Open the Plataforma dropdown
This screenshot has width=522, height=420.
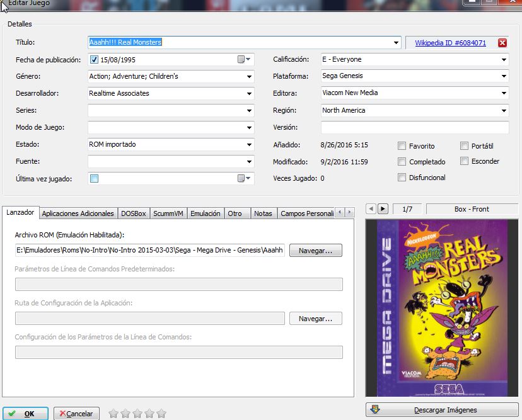(504, 76)
